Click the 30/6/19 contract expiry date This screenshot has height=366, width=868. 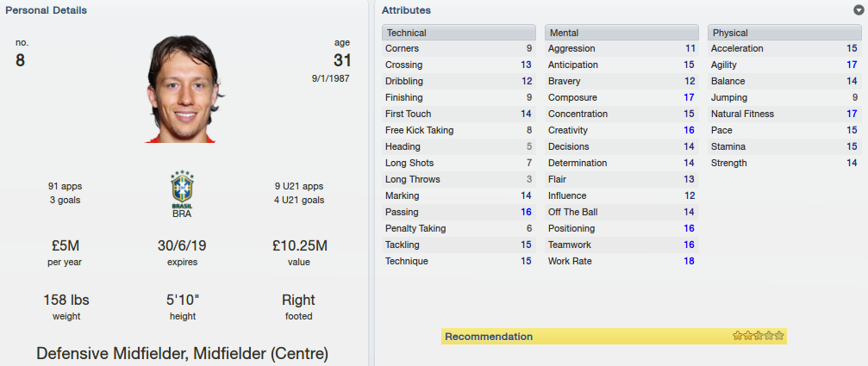point(182,245)
